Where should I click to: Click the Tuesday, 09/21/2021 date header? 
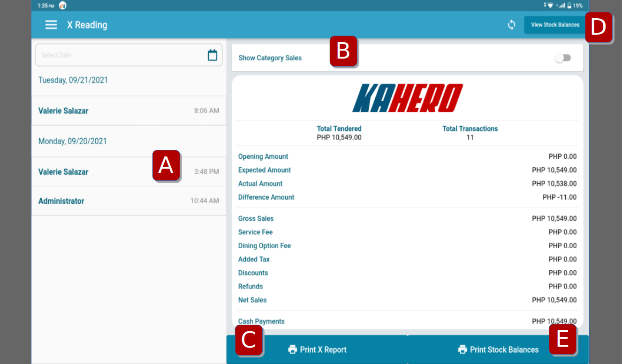[73, 80]
